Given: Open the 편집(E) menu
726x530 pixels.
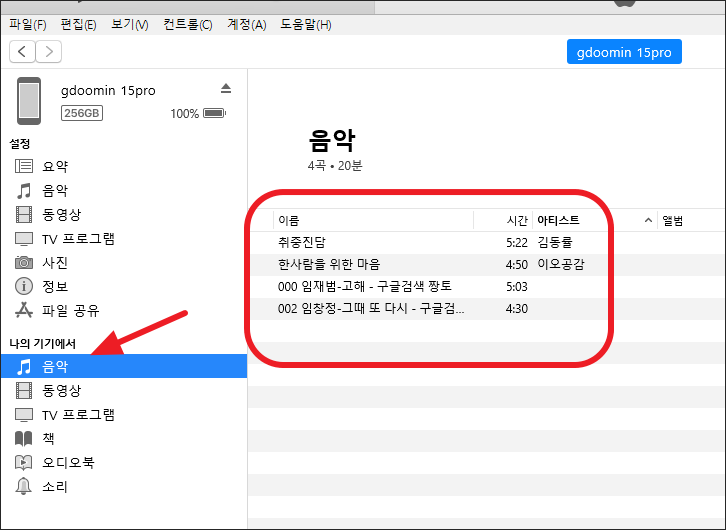Looking at the screenshot, I should pos(78,25).
